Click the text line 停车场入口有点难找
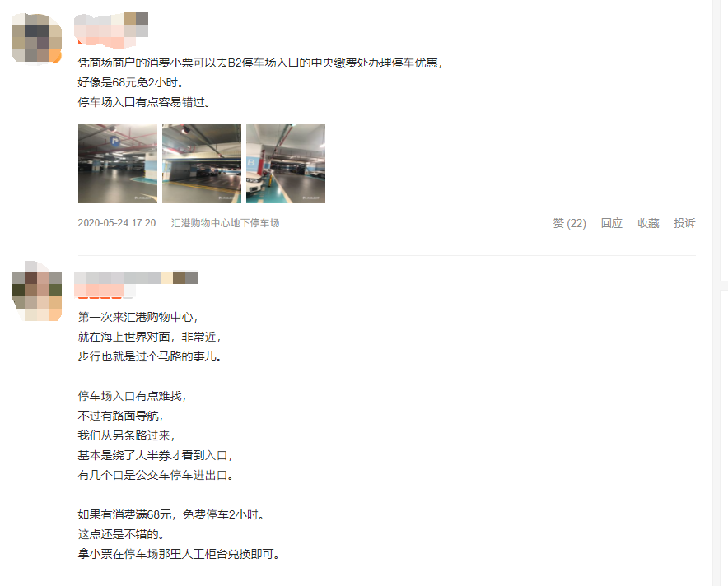728x586 pixels. pos(132,396)
